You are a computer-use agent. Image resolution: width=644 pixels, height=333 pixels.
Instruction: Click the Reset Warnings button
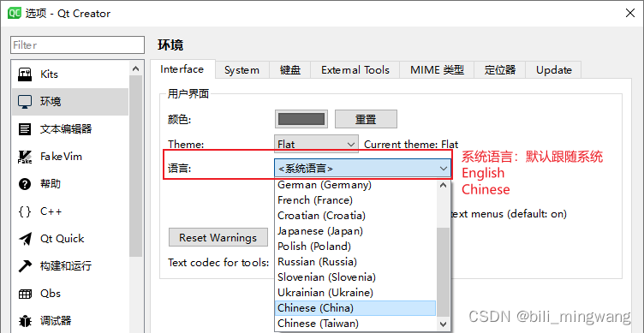pyautogui.click(x=218, y=238)
